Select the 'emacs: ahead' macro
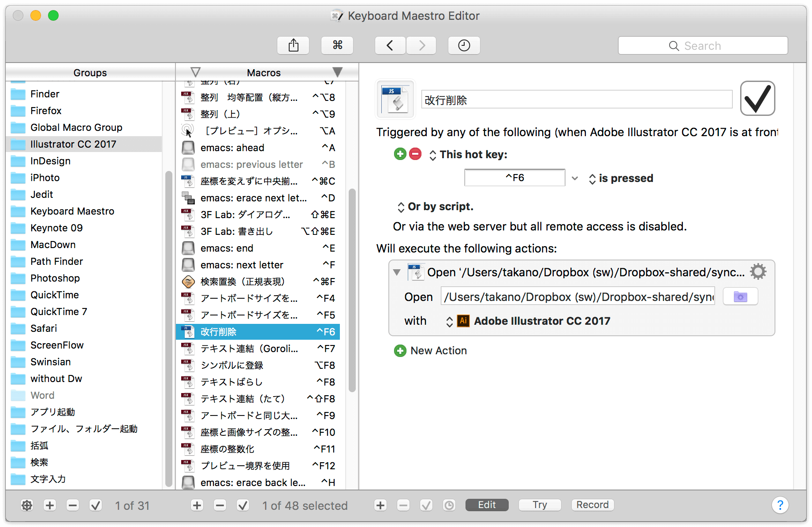 [258, 148]
